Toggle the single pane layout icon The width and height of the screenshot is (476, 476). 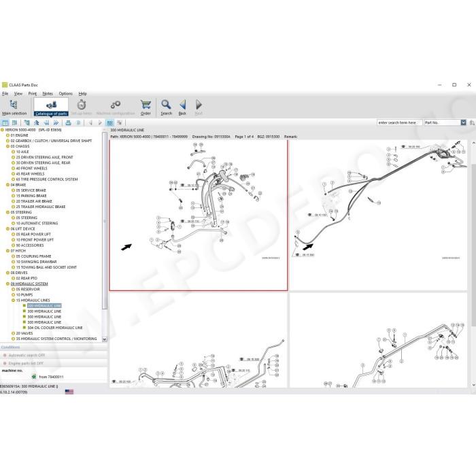(5, 123)
